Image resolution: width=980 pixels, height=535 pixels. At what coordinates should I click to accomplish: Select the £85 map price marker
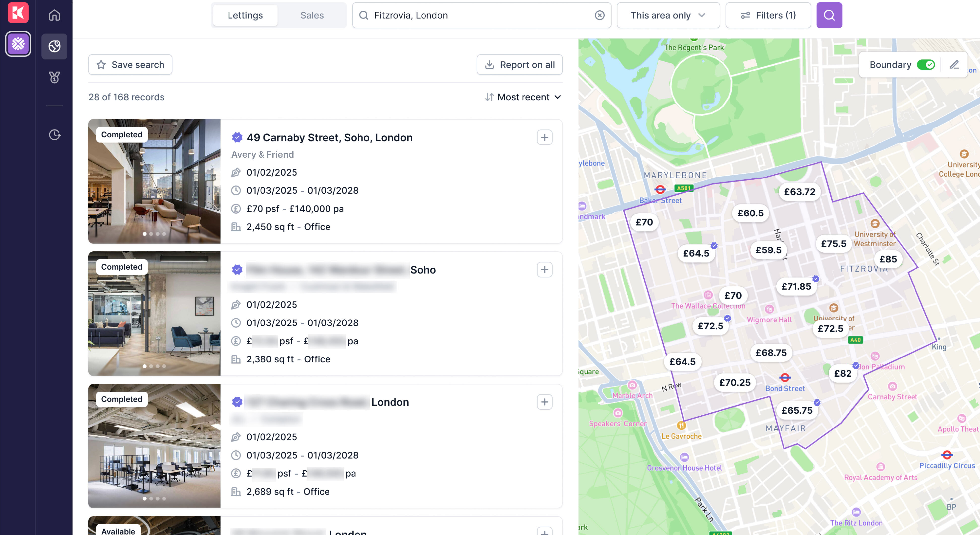point(888,259)
